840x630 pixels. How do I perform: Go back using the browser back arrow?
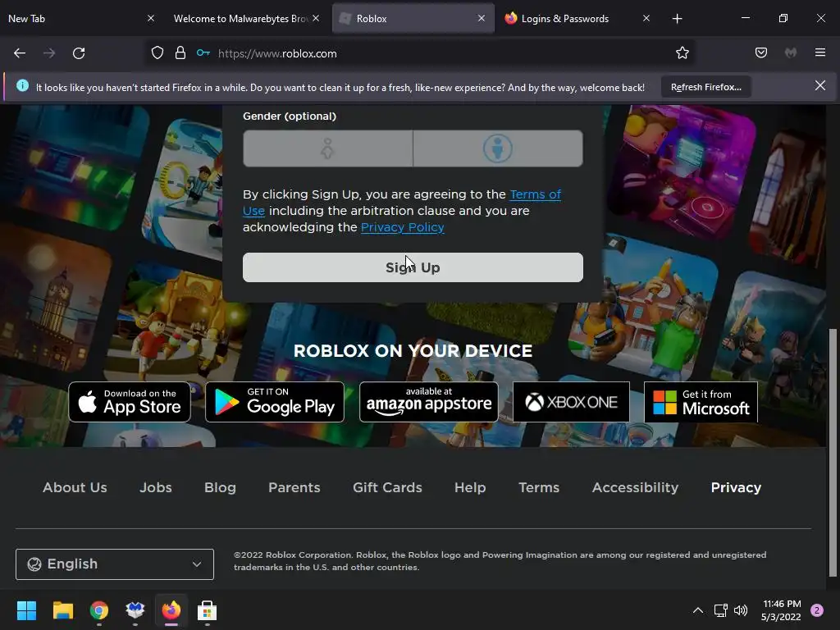[20, 53]
